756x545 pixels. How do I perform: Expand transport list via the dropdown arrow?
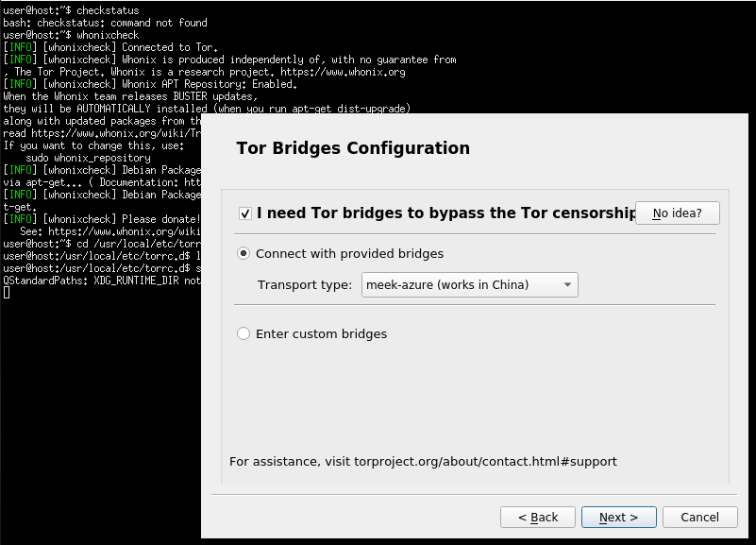567,285
